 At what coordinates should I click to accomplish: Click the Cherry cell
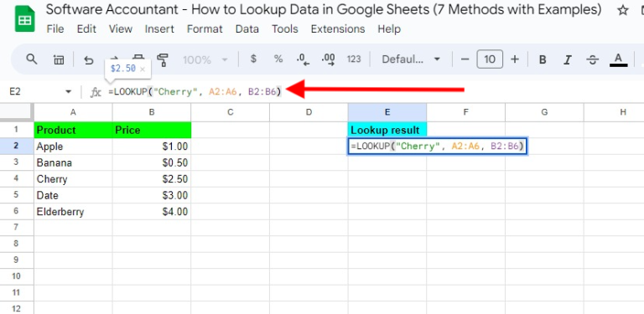click(x=73, y=179)
